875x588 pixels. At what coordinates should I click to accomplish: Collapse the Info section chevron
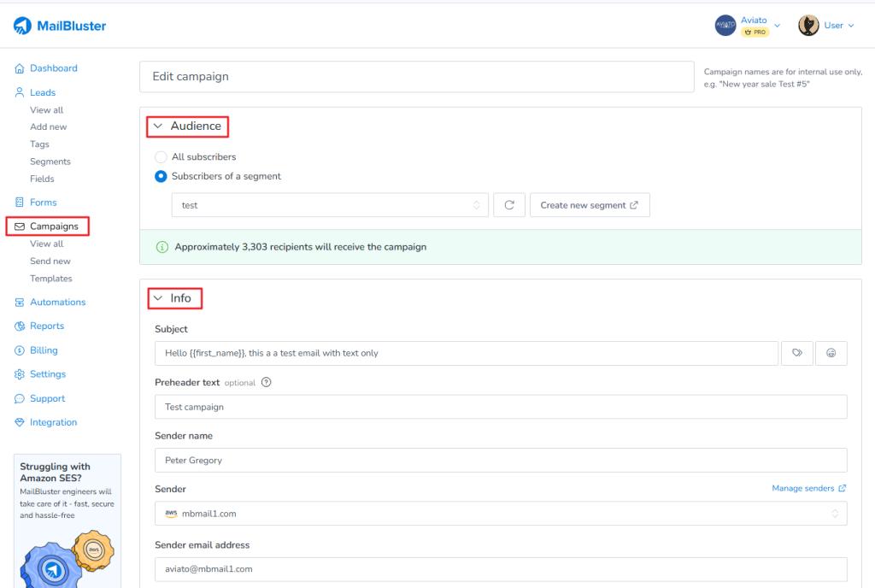pyautogui.click(x=158, y=298)
